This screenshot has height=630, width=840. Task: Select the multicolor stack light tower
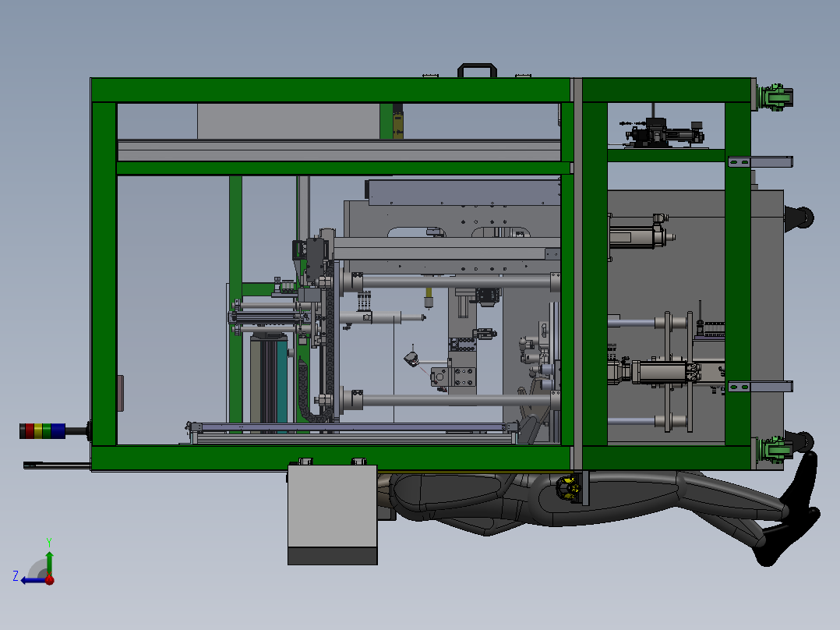pyautogui.click(x=42, y=430)
